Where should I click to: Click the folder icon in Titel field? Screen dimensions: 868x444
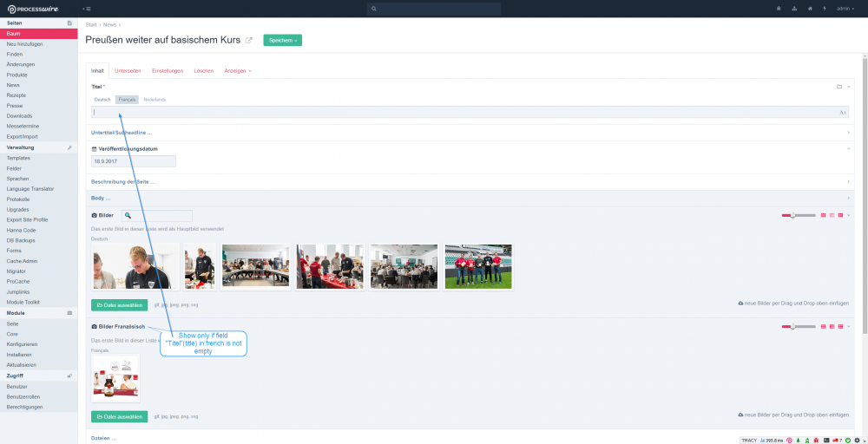839,87
